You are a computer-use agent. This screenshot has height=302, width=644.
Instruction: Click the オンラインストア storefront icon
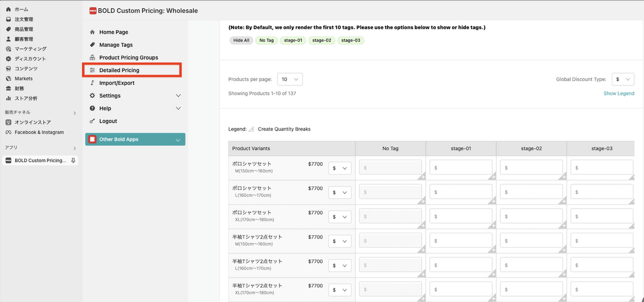(x=9, y=123)
